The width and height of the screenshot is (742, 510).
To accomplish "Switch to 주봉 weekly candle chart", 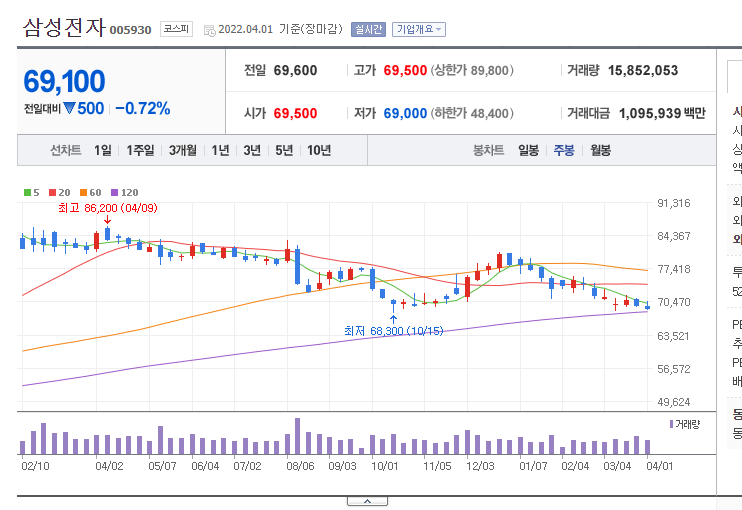I will pyautogui.click(x=564, y=150).
